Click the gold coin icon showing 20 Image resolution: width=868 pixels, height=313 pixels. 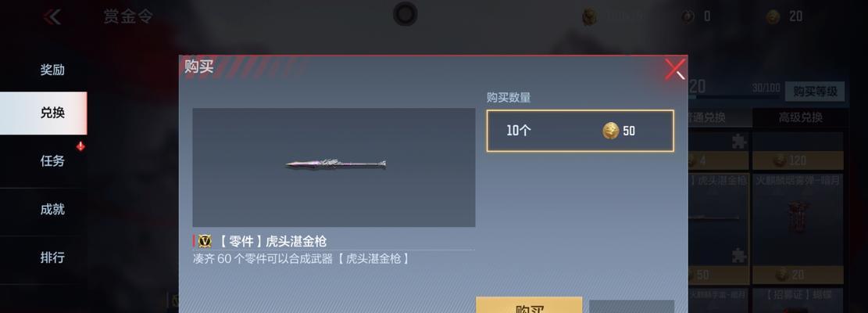point(773,16)
